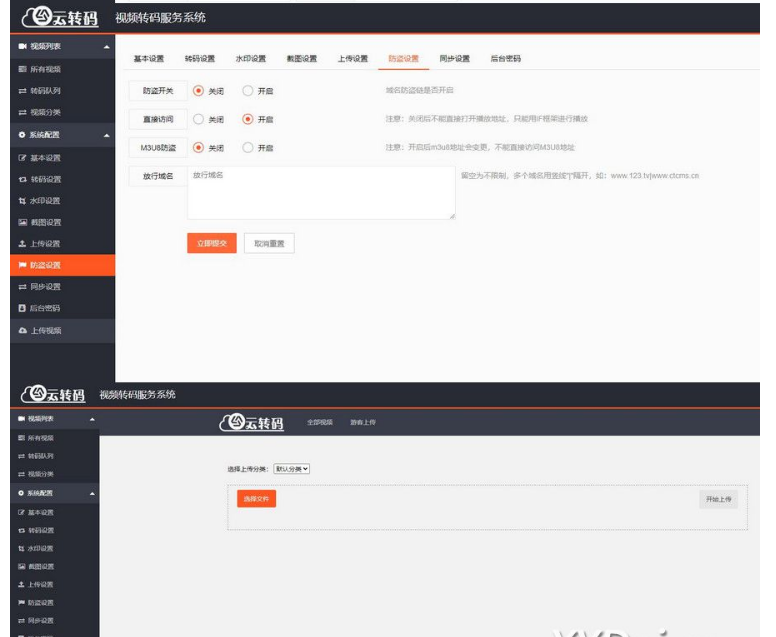The height and width of the screenshot is (637, 776).
Task: Open the 默认分类 upload category dropdown
Action: click(x=293, y=468)
